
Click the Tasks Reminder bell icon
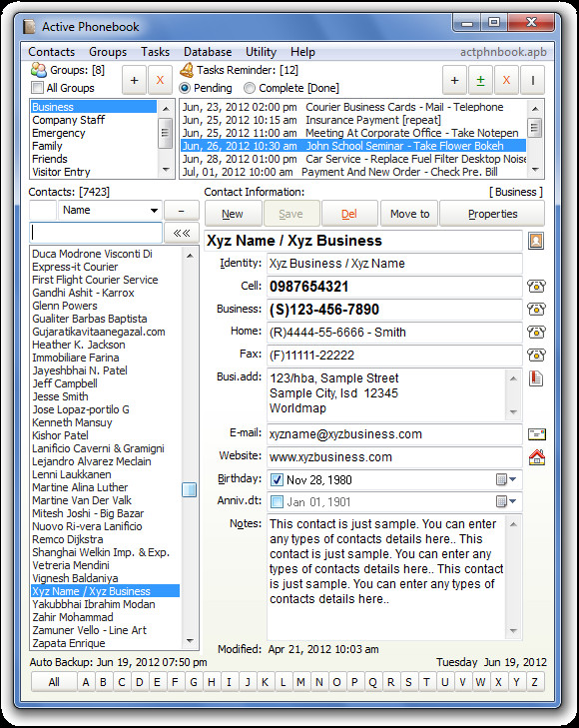coord(187,70)
